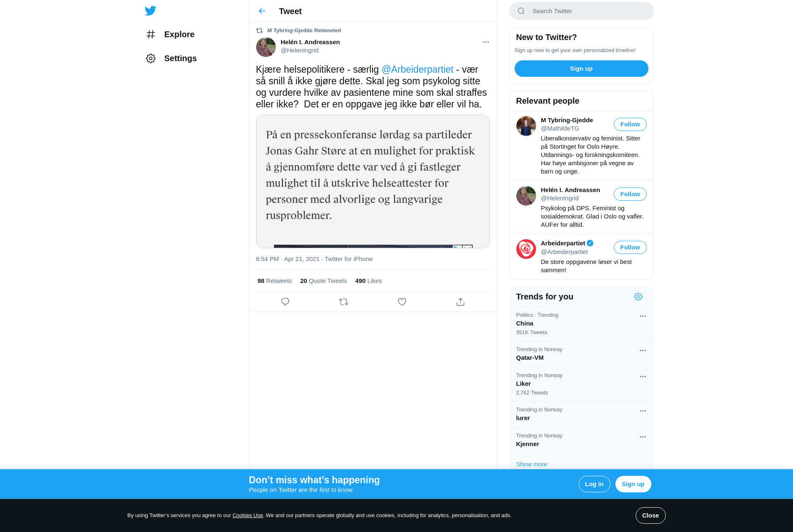Open more options for the Qatar-VM trend
The image size is (793, 532).
(643, 350)
